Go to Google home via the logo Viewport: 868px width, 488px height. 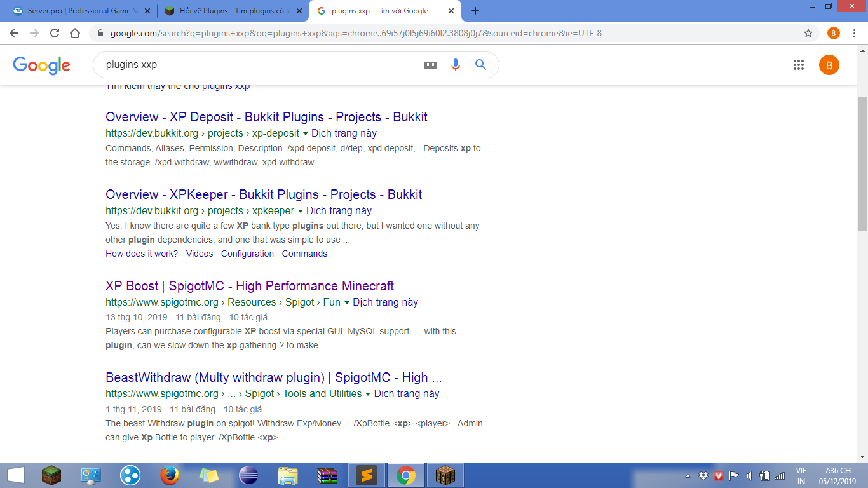pos(42,65)
